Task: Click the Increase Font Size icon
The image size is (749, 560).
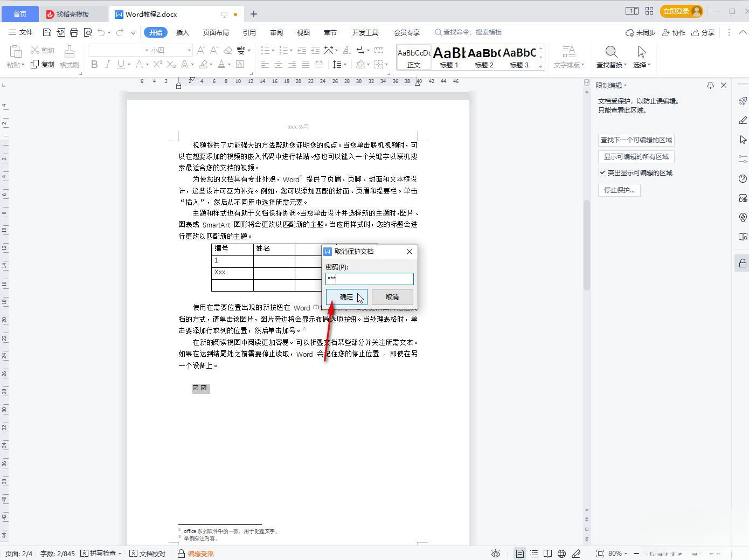Action: click(x=201, y=50)
